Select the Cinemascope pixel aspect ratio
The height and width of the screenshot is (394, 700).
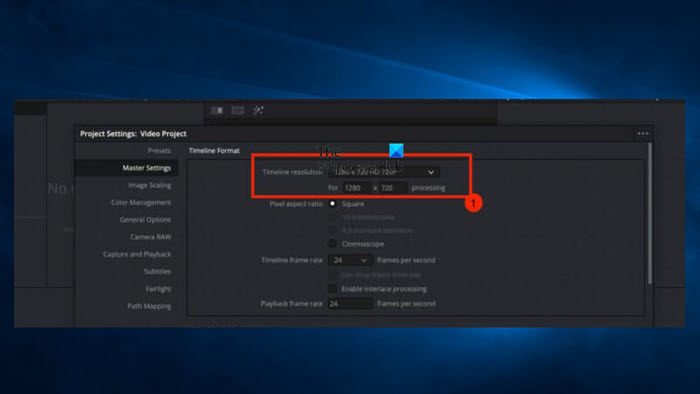(333, 244)
